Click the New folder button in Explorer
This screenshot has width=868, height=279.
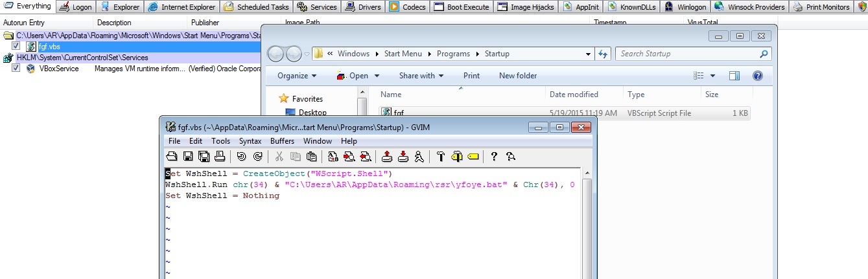(x=518, y=76)
